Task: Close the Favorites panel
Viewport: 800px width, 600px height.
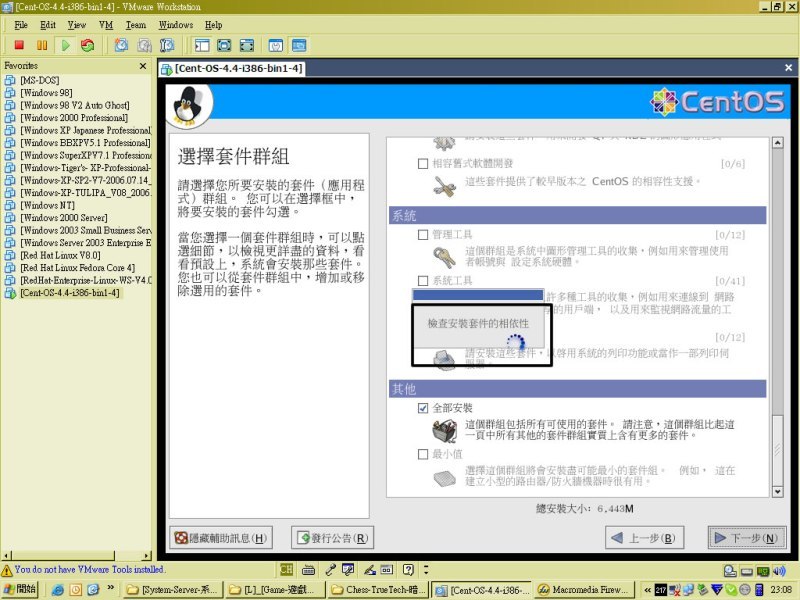Action: (x=143, y=66)
